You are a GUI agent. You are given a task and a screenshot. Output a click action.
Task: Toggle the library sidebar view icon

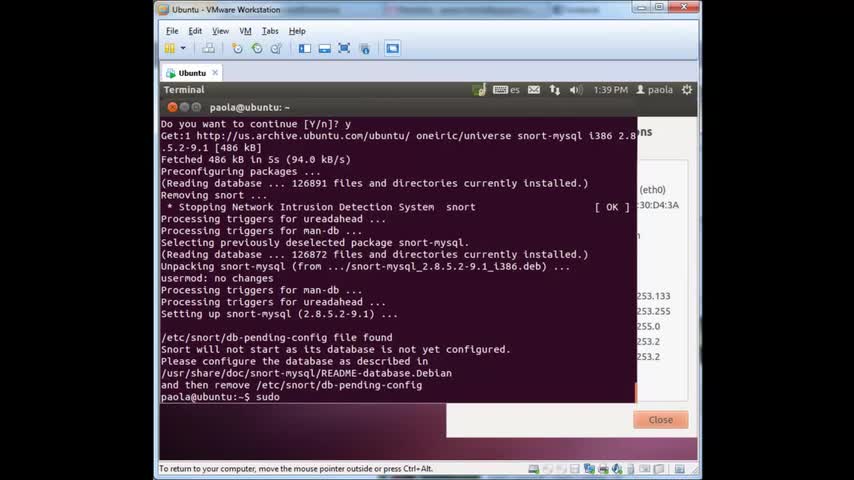(x=304, y=48)
